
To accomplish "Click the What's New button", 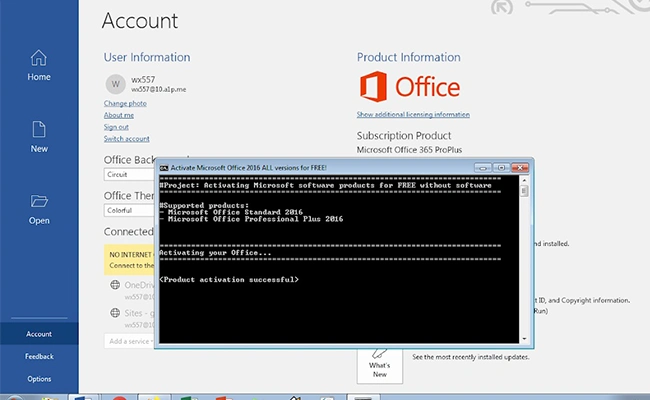I will coord(379,366).
